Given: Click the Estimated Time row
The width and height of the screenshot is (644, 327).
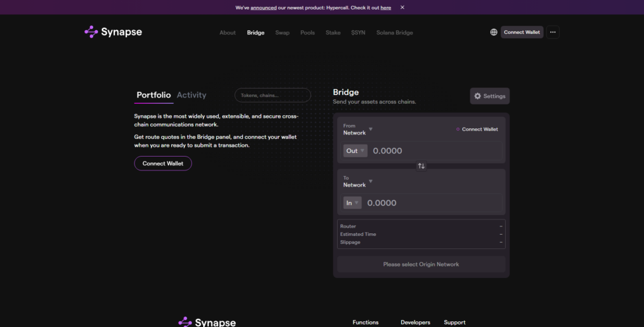Looking at the screenshot, I should click(421, 234).
